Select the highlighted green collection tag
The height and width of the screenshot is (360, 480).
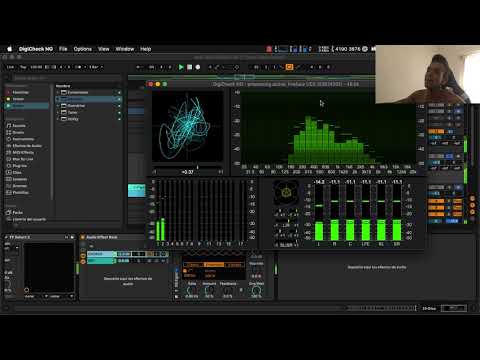tap(27, 106)
